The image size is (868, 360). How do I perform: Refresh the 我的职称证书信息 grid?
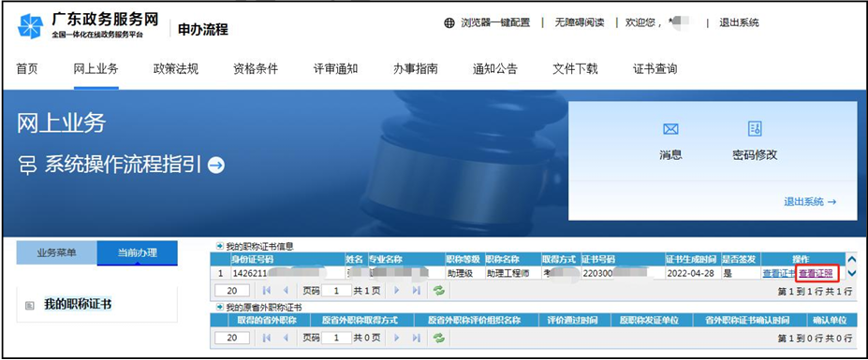pos(439,291)
